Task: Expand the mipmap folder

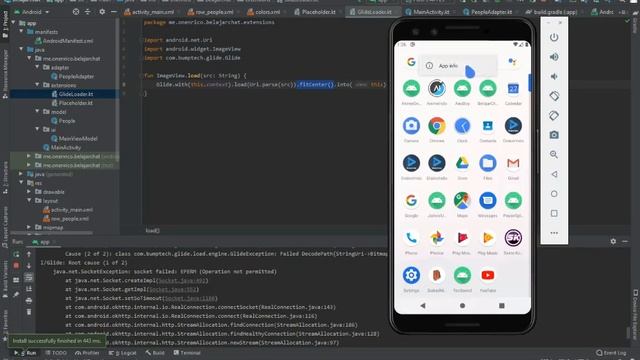Action: coord(29,227)
